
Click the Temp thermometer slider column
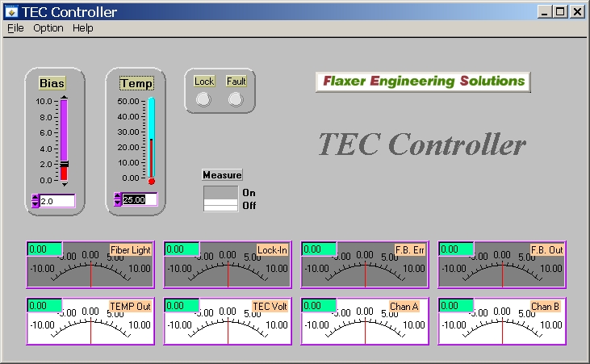pos(151,137)
